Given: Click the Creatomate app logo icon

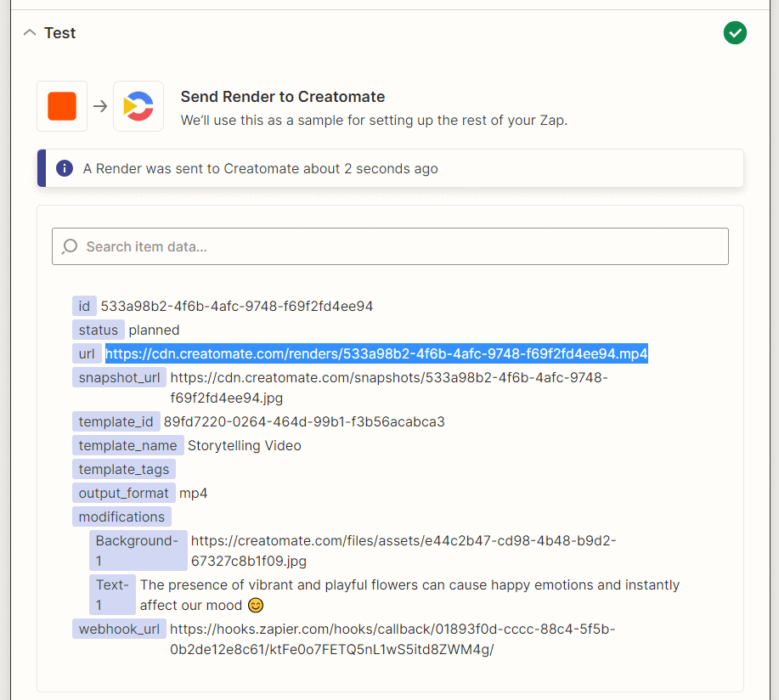Looking at the screenshot, I should point(138,106).
